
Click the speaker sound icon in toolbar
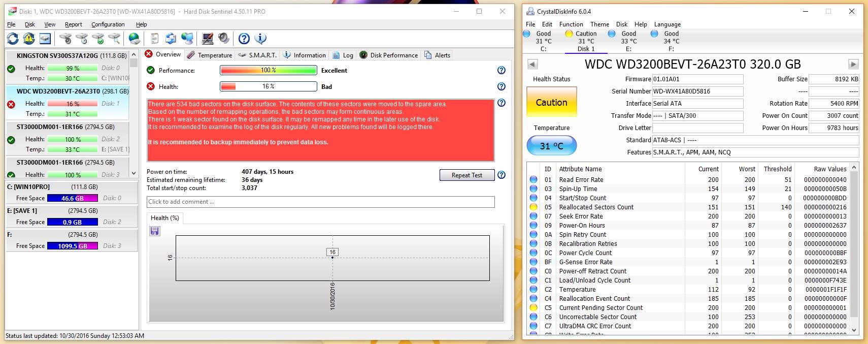tap(224, 39)
